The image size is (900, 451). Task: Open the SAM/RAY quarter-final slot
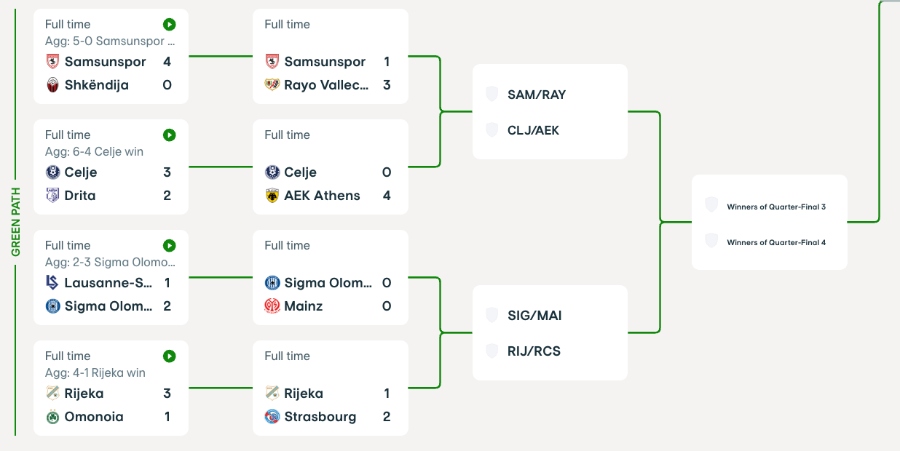click(537, 94)
